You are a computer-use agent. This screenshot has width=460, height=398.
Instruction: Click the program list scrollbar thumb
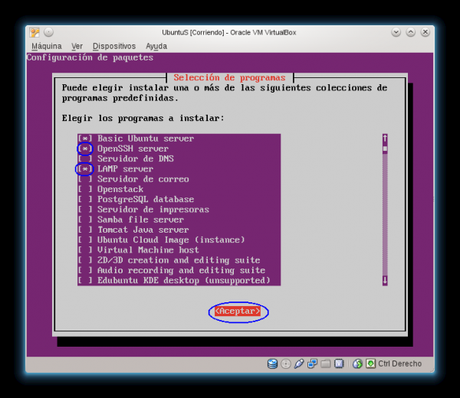(x=385, y=149)
